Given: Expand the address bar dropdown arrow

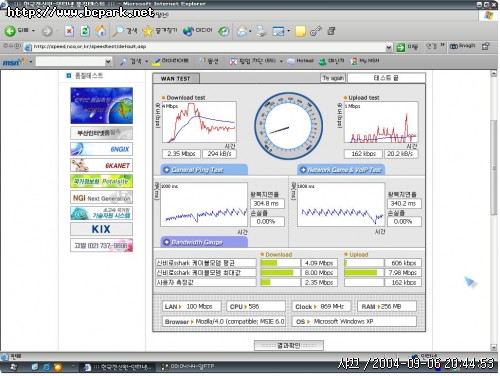Looking at the screenshot, I should coord(388,47).
